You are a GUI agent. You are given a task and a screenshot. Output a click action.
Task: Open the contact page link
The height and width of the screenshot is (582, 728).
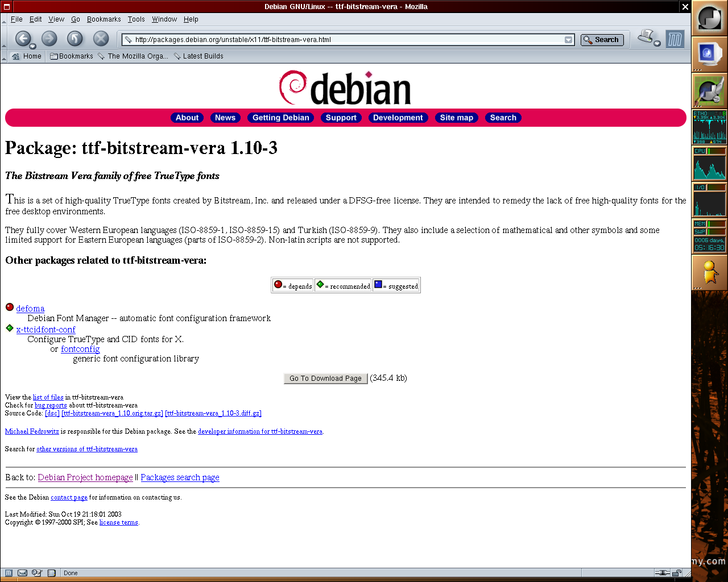69,497
